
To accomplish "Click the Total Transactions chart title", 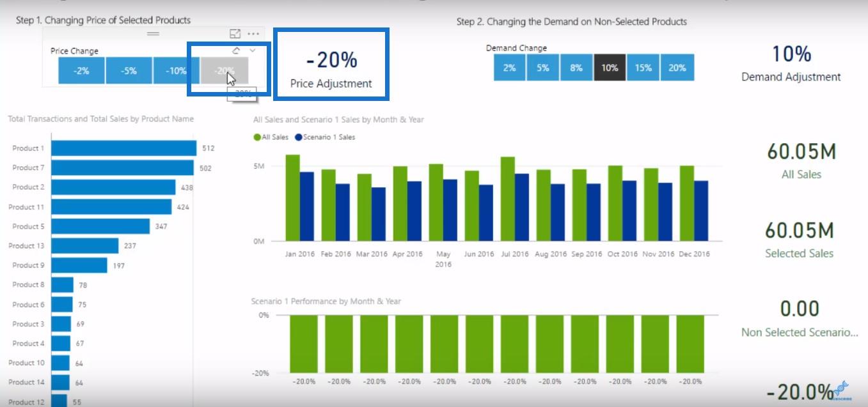I will click(x=100, y=119).
